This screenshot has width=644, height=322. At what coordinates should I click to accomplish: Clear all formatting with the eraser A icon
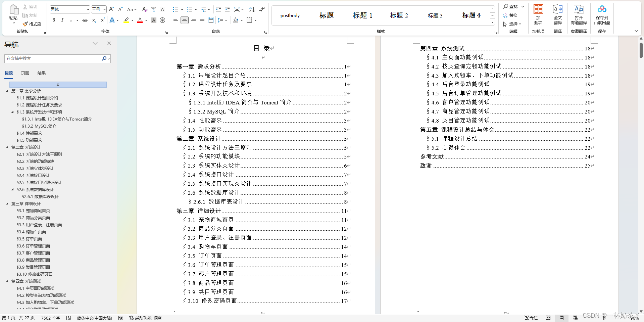145,9
